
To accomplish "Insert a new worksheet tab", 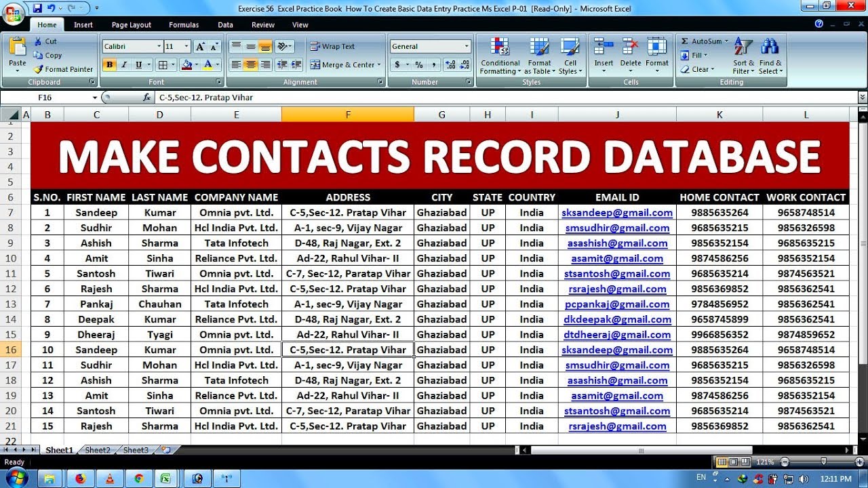I will [x=166, y=450].
